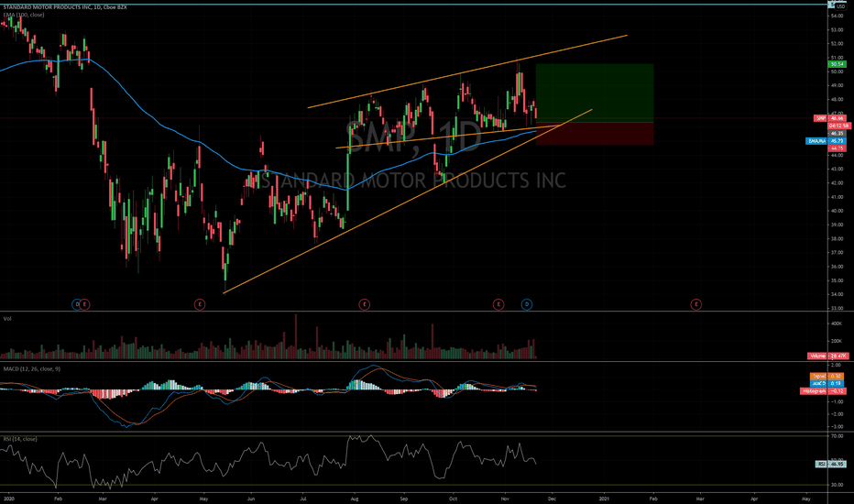Viewport: 854px width, 504px height.
Task: Open the USD currency selector on the price scale
Action: (840, 6)
